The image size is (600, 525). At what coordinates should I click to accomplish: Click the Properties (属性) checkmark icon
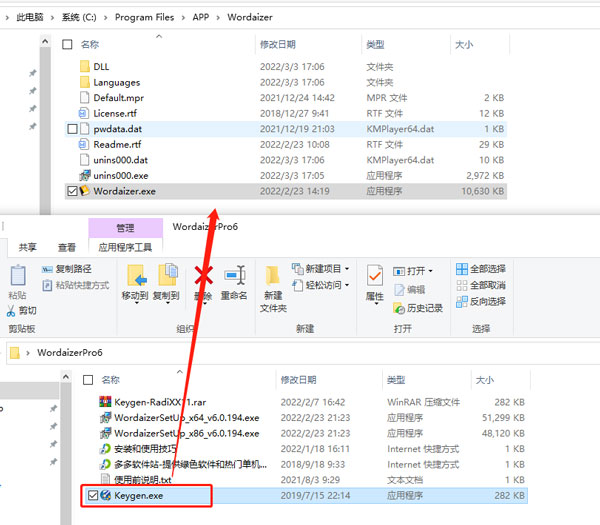pyautogui.click(x=375, y=275)
